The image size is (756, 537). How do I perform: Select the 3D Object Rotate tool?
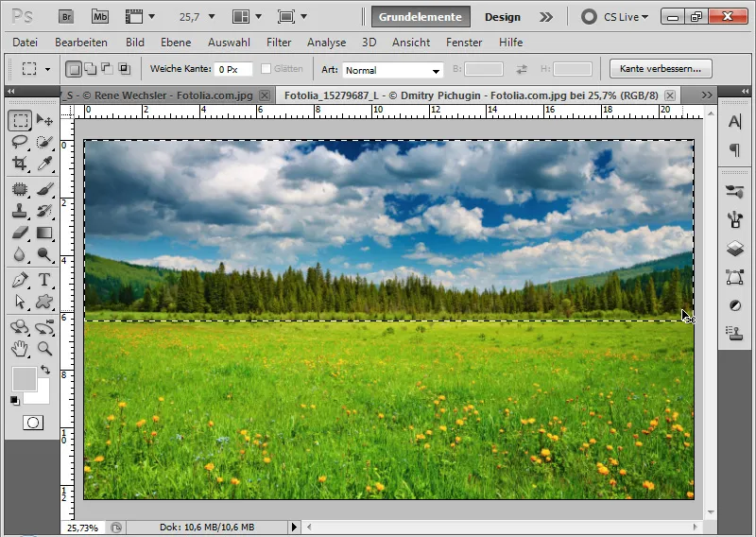[x=20, y=327]
